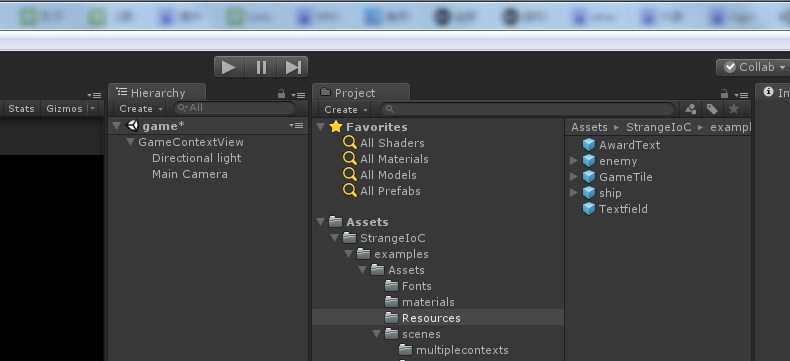Click StrangeIoC in the breadcrumb path
Image resolution: width=790 pixels, height=361 pixels.
pos(659,128)
